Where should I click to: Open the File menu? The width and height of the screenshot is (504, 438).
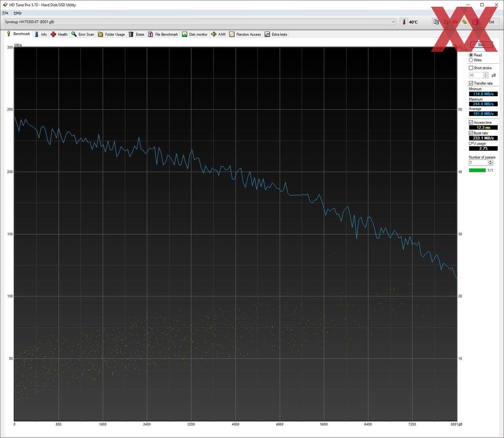click(5, 13)
